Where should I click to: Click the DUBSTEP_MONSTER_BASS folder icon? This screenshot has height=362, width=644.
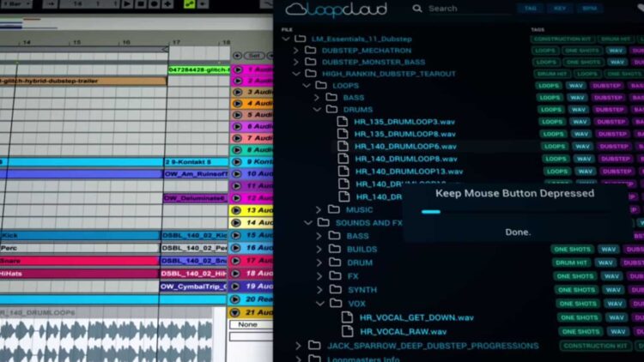pos(311,62)
